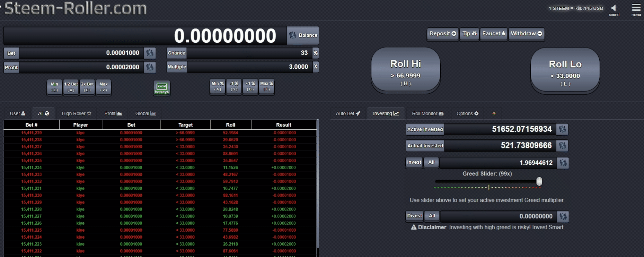Click All next to Divest
Image resolution: width=644 pixels, height=257 pixels.
[x=432, y=216]
